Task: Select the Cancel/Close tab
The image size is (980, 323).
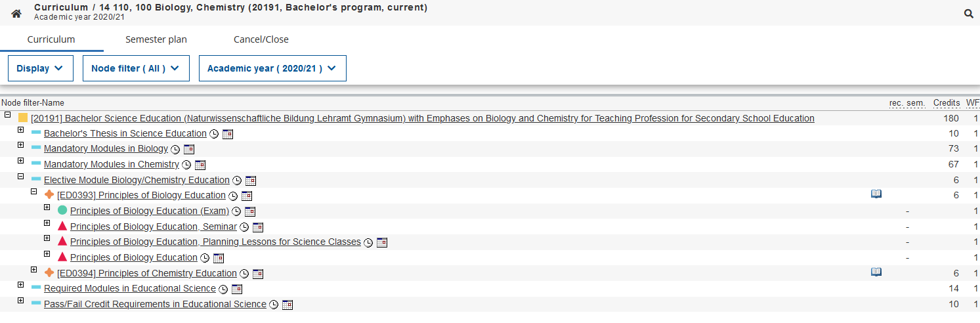Action: 261,39
